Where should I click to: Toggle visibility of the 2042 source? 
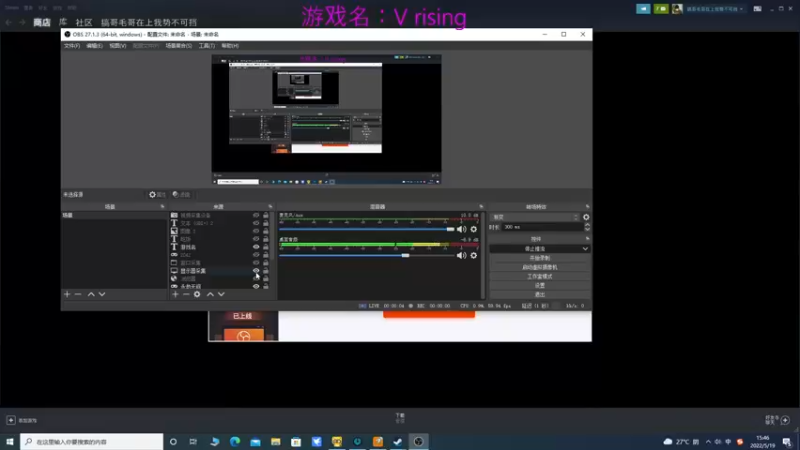tap(256, 255)
